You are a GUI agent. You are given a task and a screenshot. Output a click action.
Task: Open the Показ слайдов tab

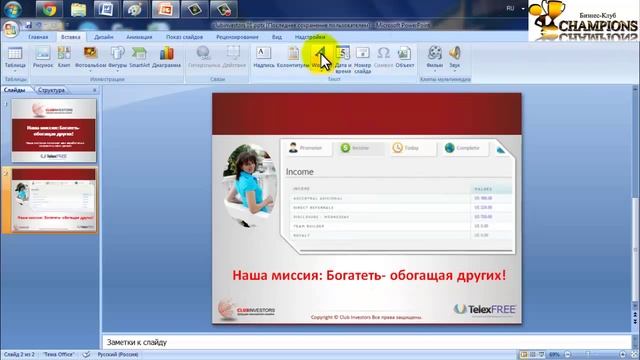pos(184,37)
